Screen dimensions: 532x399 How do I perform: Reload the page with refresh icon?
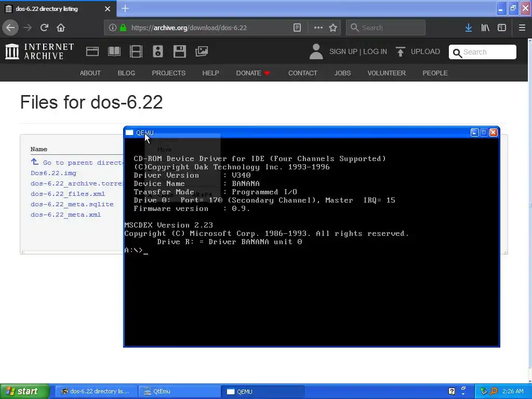(44, 28)
